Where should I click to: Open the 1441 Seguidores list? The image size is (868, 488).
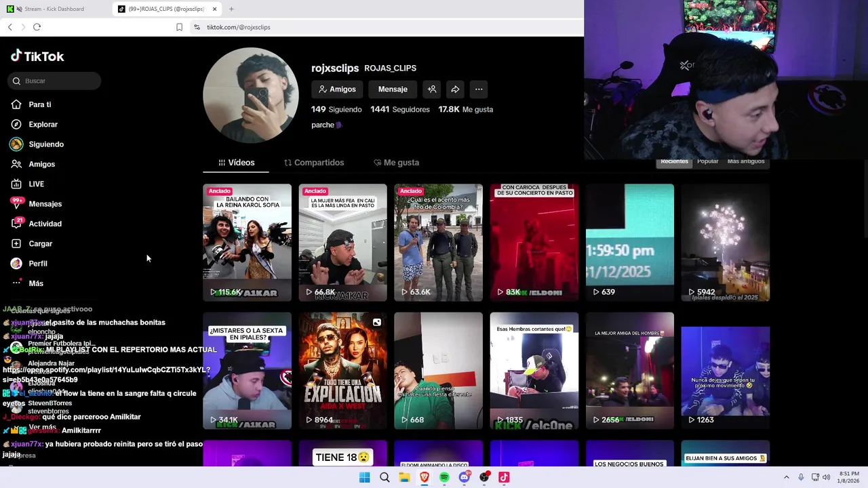click(x=400, y=109)
